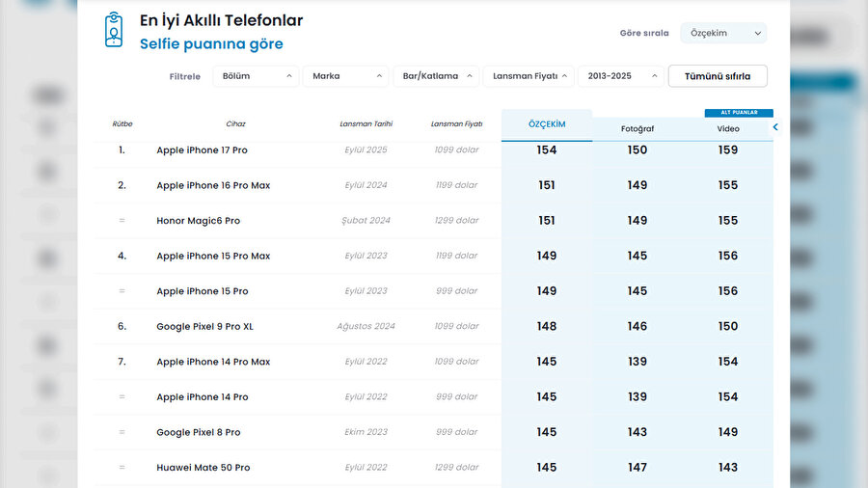Click the Cihaz column header
The width and height of the screenshot is (868, 488).
pyautogui.click(x=235, y=124)
